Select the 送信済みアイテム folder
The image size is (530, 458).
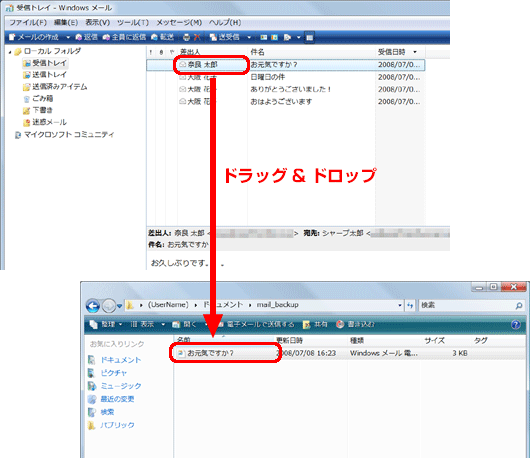(55, 87)
